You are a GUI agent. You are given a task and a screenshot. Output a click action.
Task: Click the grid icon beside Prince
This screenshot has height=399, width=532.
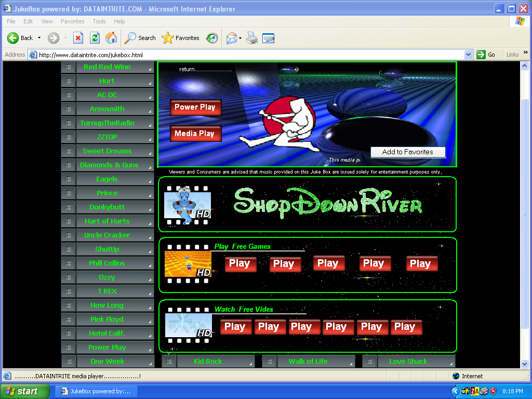(68, 193)
